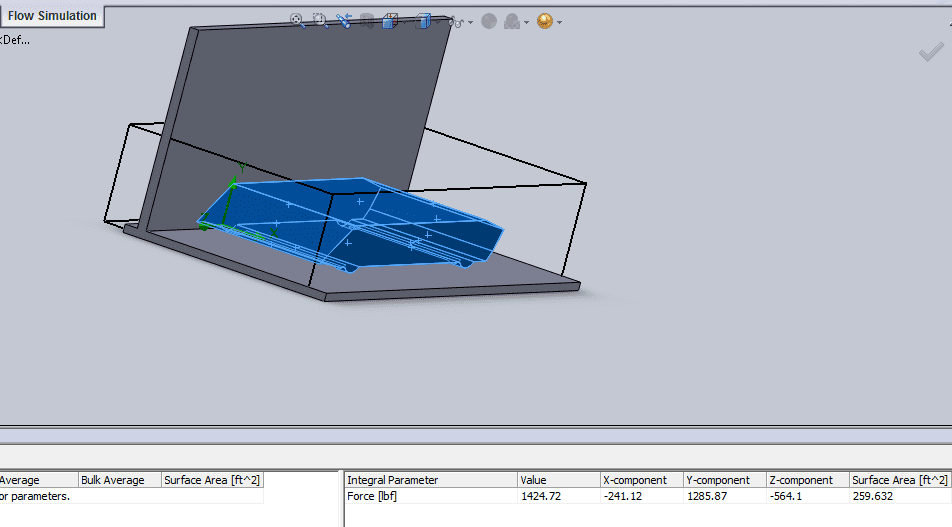
Task: Open the Display Style dropdown arrow
Action: coord(437,22)
